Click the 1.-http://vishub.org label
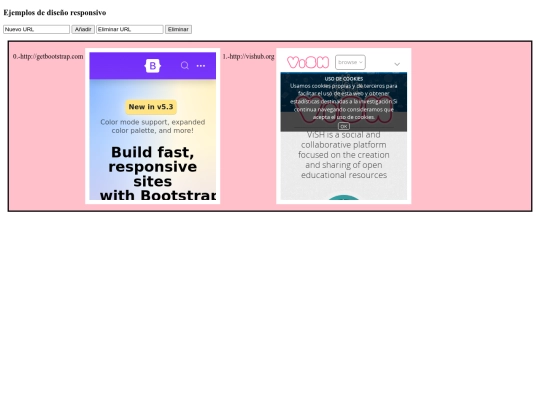Image resolution: width=540 pixels, height=405 pixels. [x=248, y=56]
